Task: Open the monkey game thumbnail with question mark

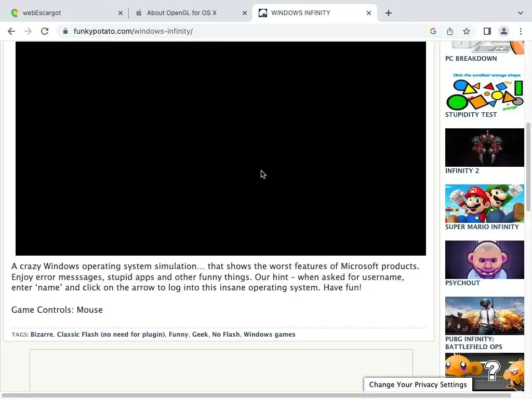Action: (x=485, y=372)
